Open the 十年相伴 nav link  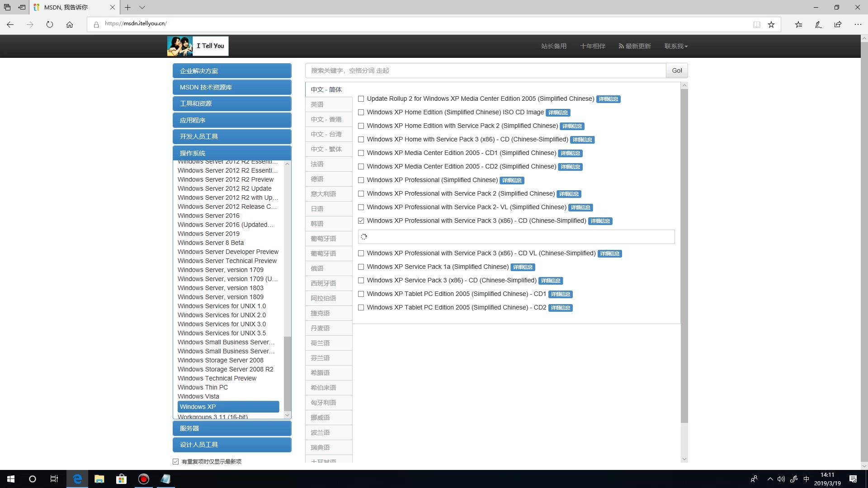[x=593, y=46]
